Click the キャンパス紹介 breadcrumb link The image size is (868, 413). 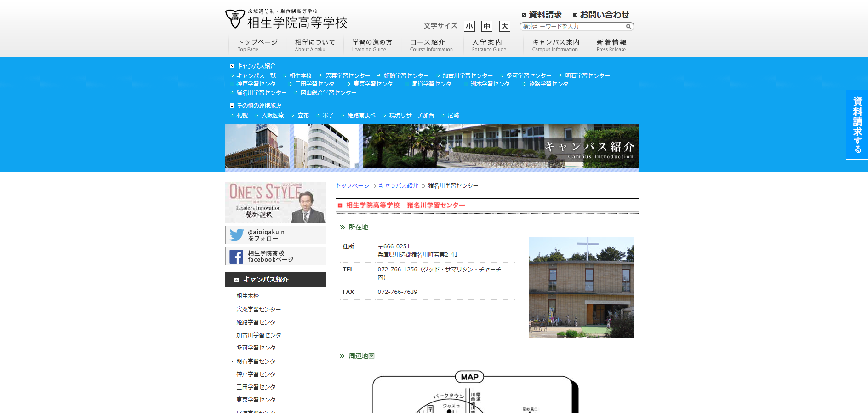(398, 186)
